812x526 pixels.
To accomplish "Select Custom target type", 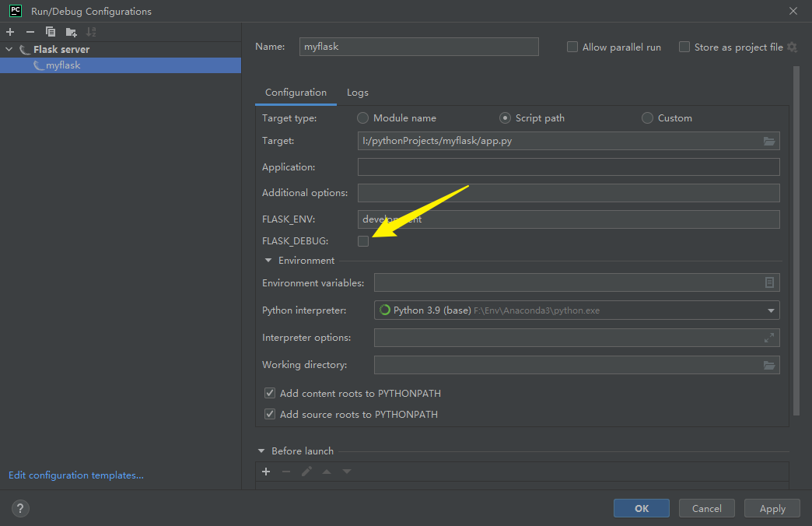I will pos(647,118).
